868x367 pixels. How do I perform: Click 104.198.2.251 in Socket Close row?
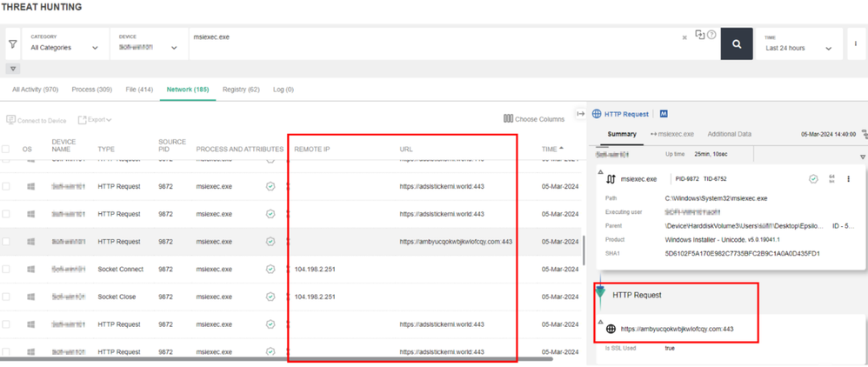click(315, 297)
